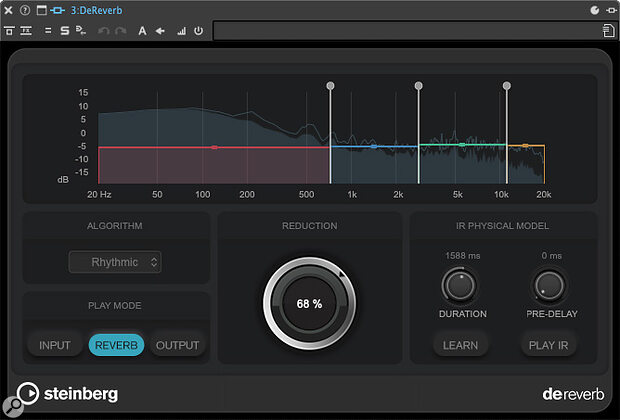Open the preset document icon
620x420 pixels.
click(609, 31)
